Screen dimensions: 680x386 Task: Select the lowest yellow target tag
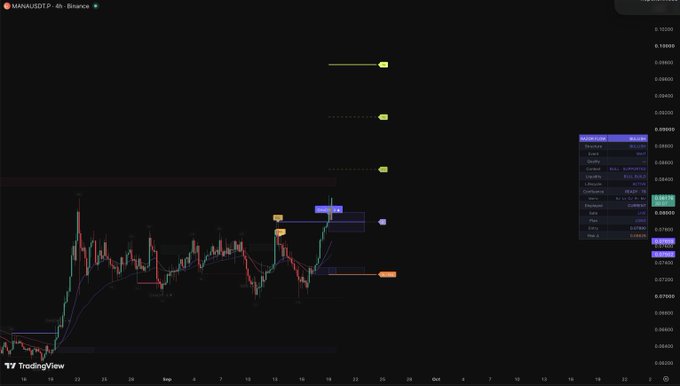coord(383,170)
